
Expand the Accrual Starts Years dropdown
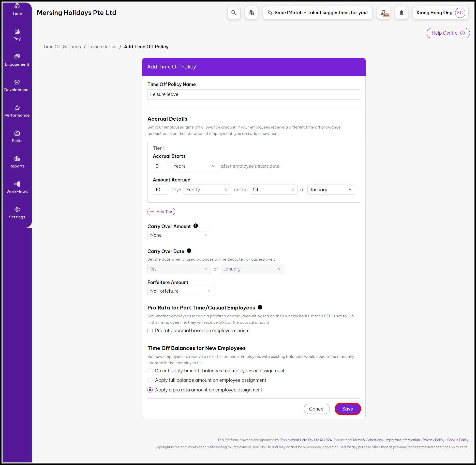click(194, 166)
